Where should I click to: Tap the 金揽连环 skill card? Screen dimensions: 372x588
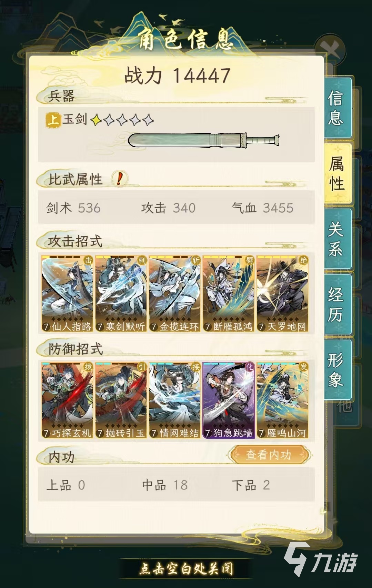point(174,293)
